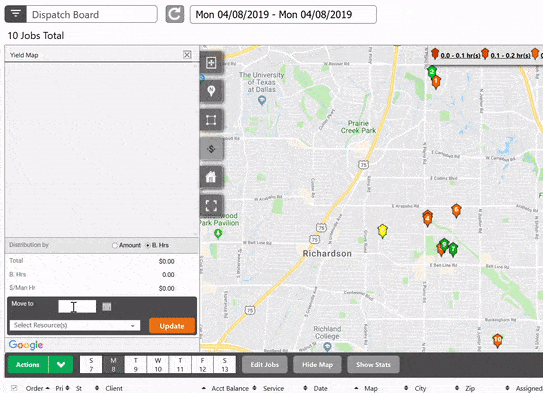
Task: Click the home icon on map toolbar
Action: [211, 177]
